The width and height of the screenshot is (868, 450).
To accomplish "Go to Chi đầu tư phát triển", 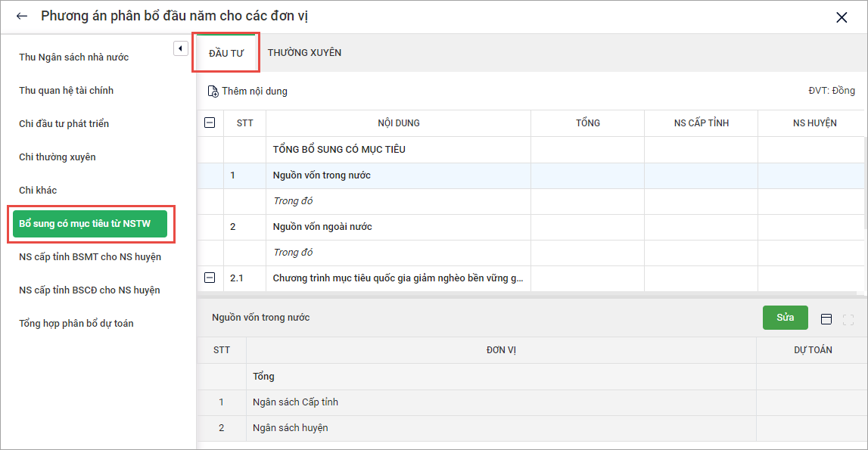I will pos(64,124).
